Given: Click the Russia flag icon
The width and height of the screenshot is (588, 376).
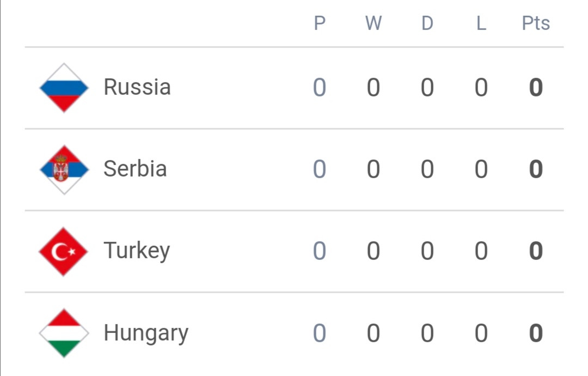Looking at the screenshot, I should point(64,88).
